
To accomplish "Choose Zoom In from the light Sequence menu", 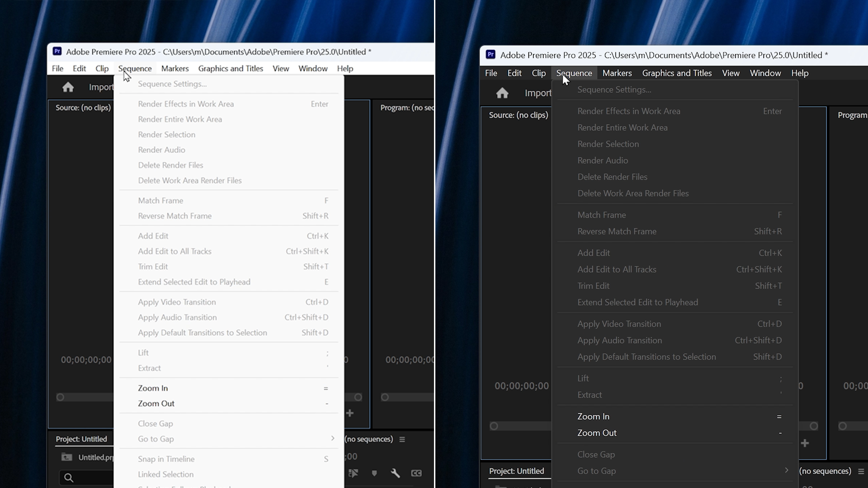I will [153, 388].
